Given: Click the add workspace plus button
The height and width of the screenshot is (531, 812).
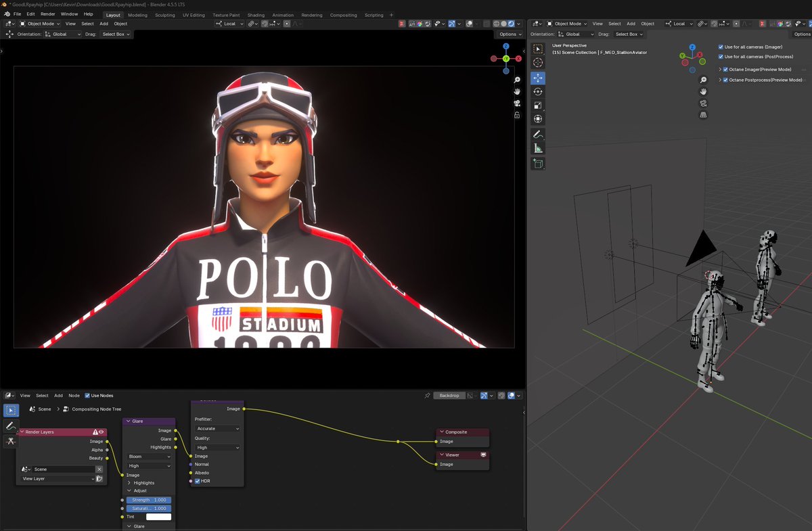Looking at the screenshot, I should coord(391,15).
